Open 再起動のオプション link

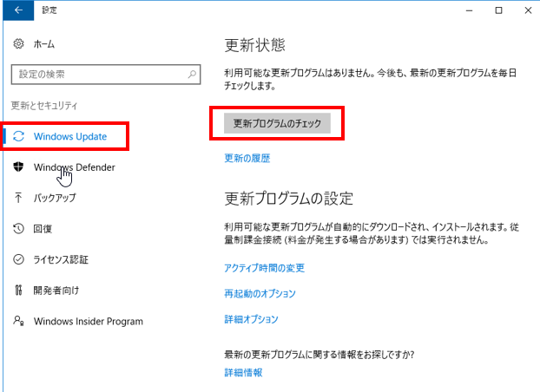(260, 294)
